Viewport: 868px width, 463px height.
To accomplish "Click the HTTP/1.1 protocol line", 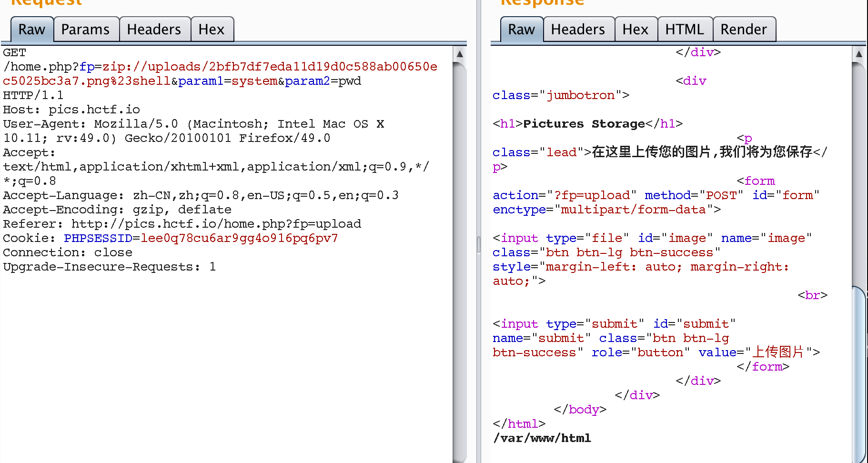I will [33, 95].
